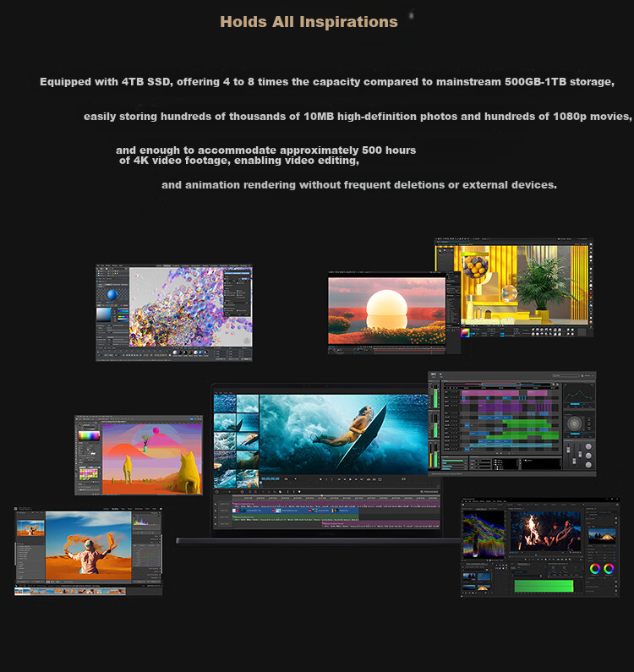Select a swatch in the colorful swatches grid
Screen dimensions: 634x672
tap(89, 473)
